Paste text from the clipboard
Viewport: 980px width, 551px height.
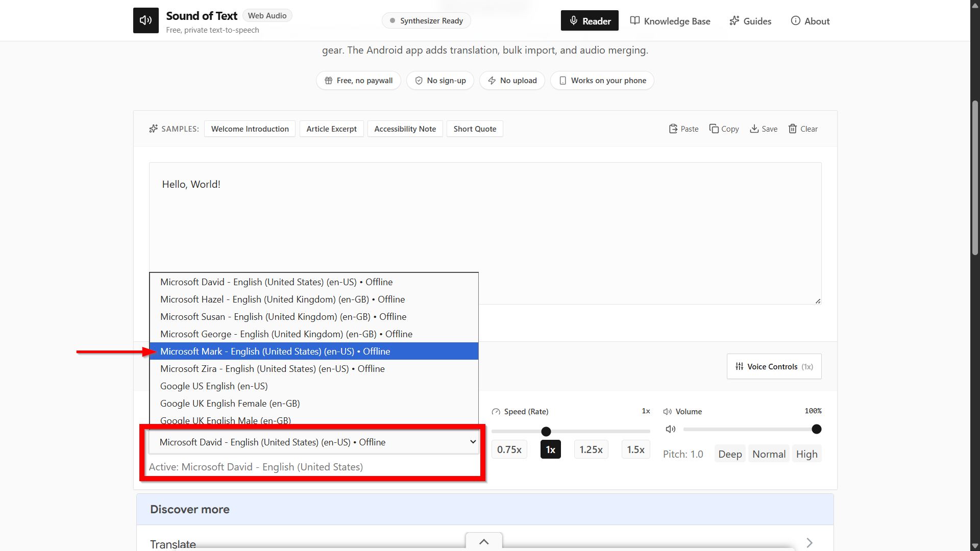coord(683,129)
